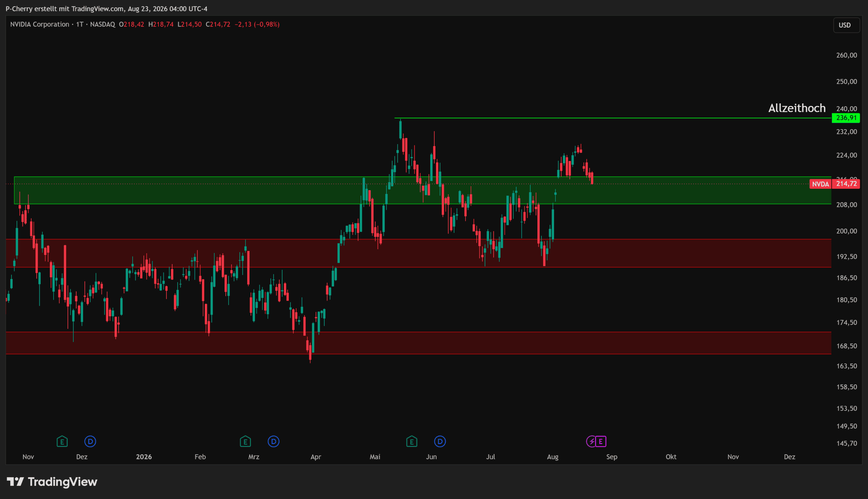Click the dividend D marker near Dez
The image size is (868, 499).
[90, 441]
